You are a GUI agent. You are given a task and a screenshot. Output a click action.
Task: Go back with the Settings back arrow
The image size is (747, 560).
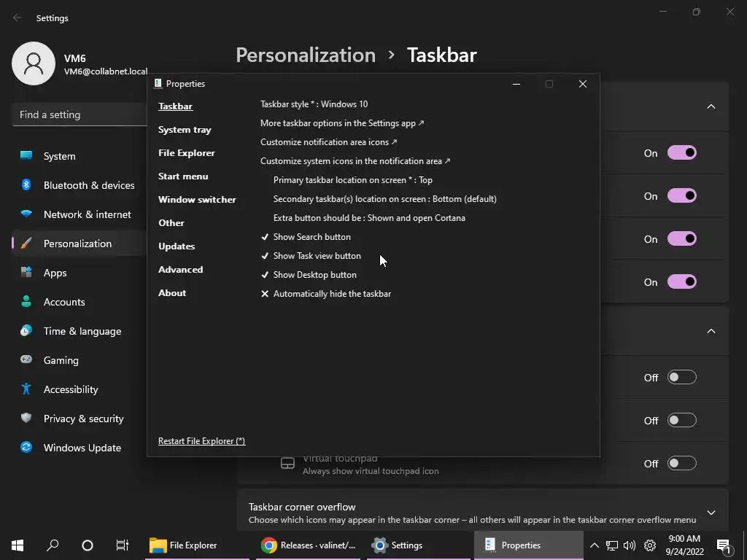click(x=18, y=17)
